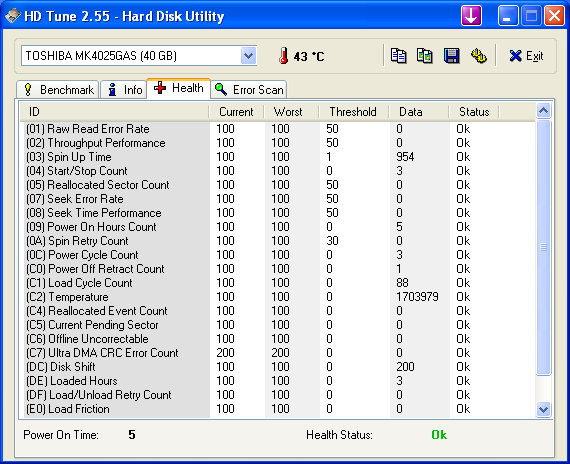
Task: Open the Info tab
Action: (124, 90)
